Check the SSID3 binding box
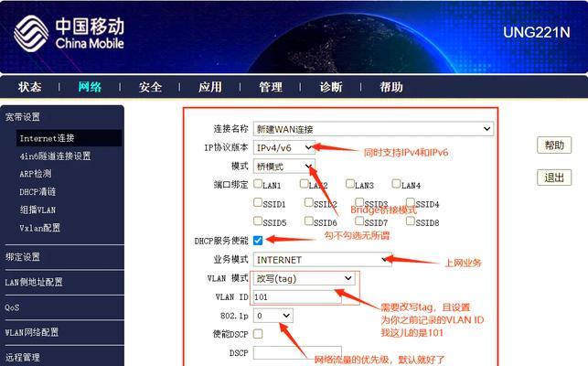Image resolution: width=588 pixels, height=366 pixels. [359, 202]
